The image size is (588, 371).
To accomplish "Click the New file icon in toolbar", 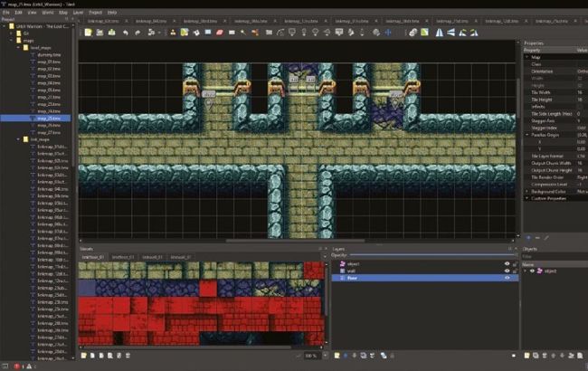I will (88, 33).
